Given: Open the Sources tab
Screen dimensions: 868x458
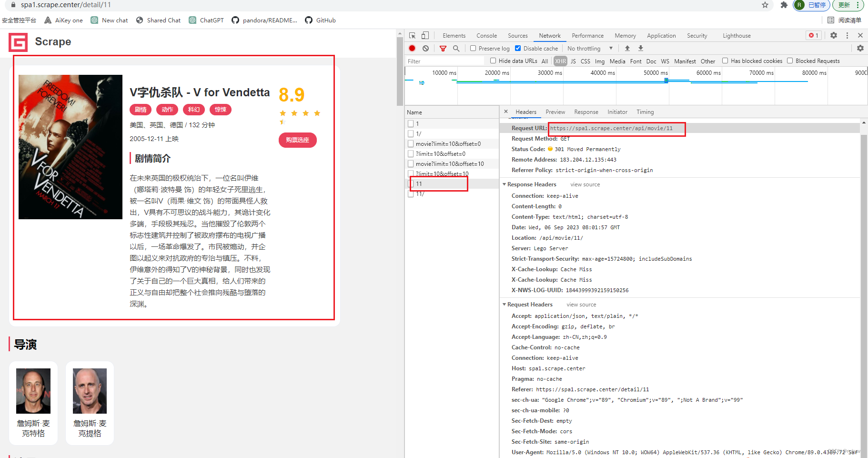Looking at the screenshot, I should coord(518,36).
